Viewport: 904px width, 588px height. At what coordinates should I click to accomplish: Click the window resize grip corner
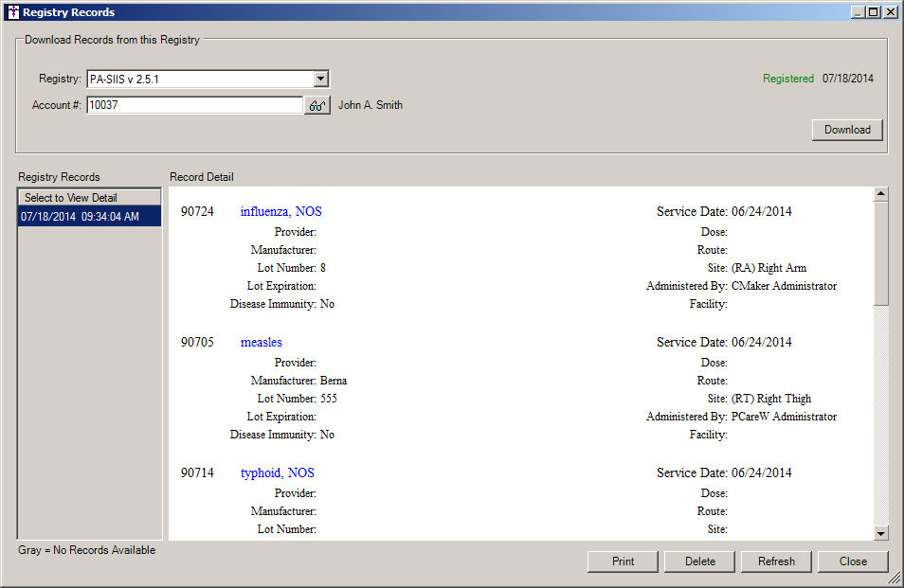pos(895,579)
